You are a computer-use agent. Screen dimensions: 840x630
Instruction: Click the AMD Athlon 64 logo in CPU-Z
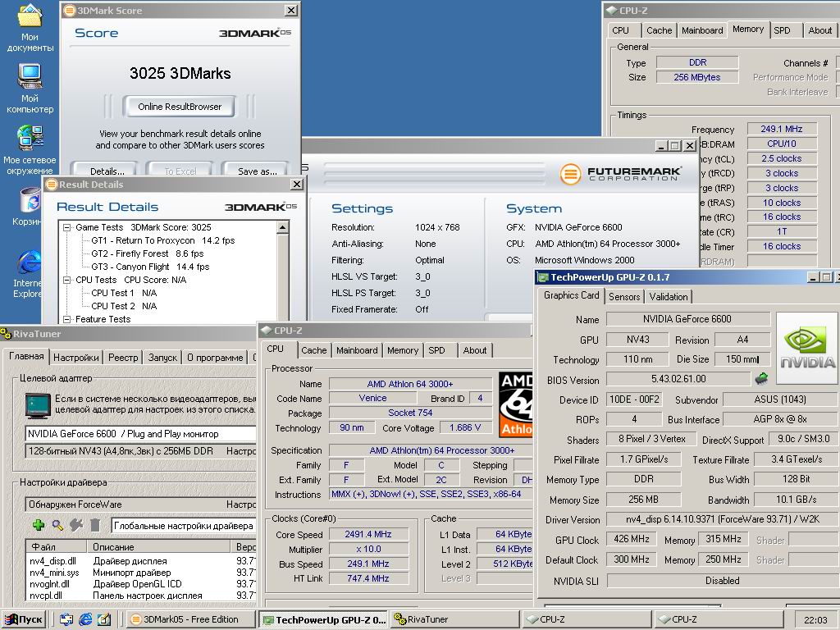point(516,404)
